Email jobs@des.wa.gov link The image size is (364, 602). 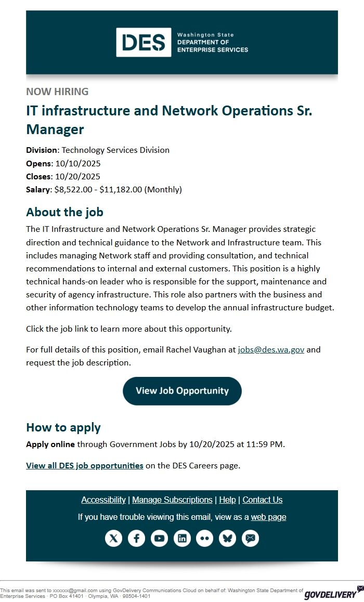[x=271, y=349]
